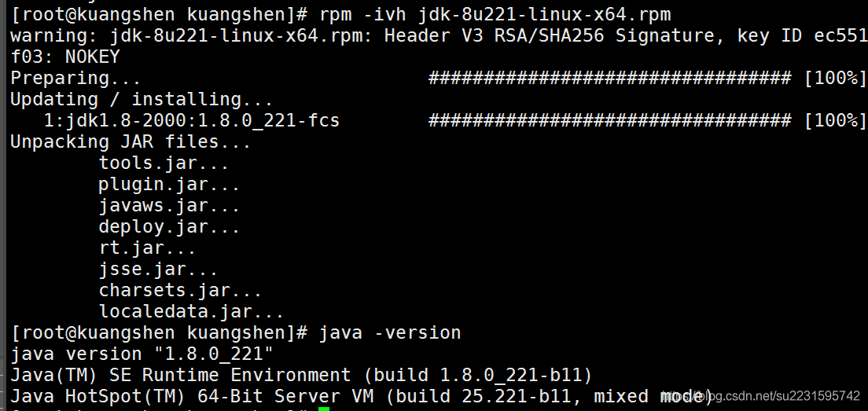Click the rt.jar entry
Viewport: 868px width, 411px height.
point(147,248)
